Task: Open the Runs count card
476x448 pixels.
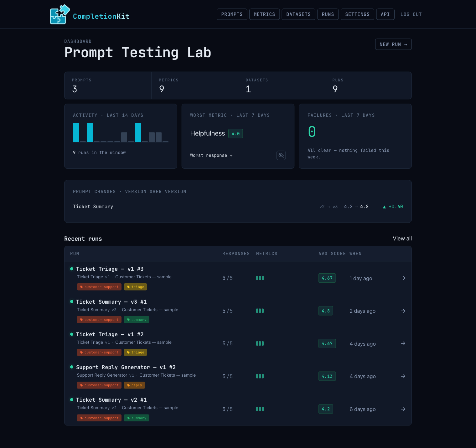Action: point(368,85)
